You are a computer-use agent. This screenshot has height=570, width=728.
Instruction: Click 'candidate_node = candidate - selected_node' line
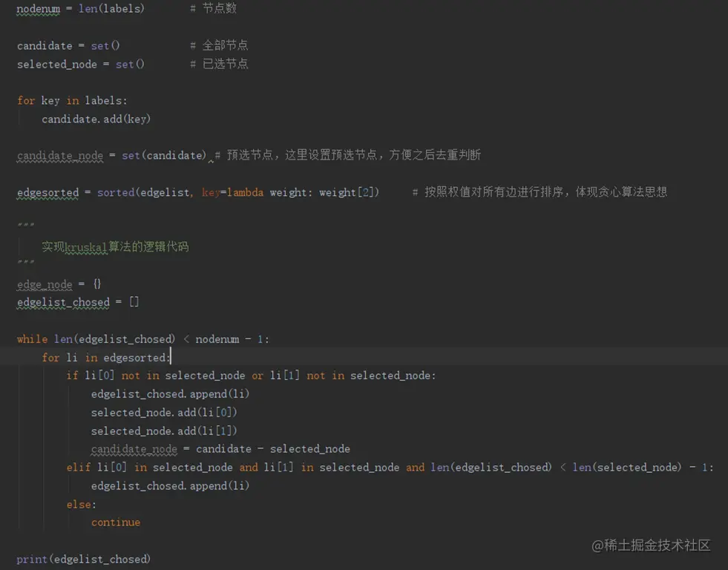[x=220, y=449]
